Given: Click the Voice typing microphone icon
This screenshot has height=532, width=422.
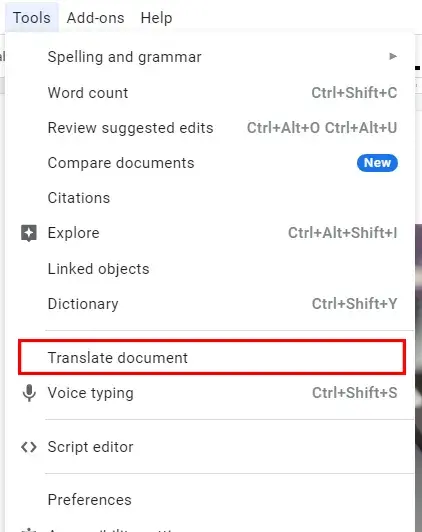Looking at the screenshot, I should 29,393.
